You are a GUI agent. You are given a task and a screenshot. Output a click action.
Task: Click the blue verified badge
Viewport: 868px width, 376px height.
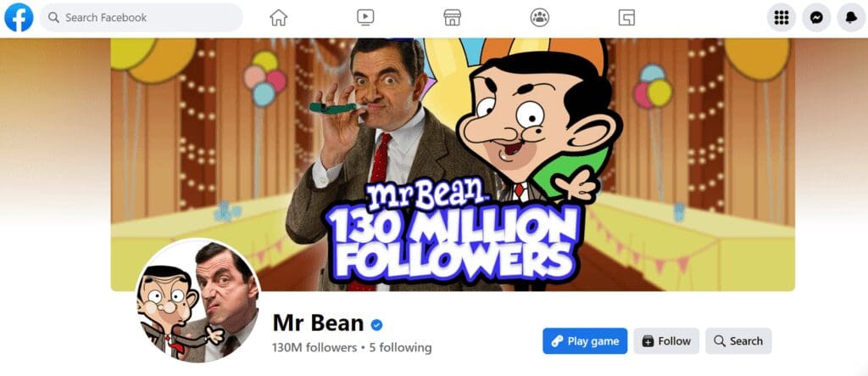(377, 324)
